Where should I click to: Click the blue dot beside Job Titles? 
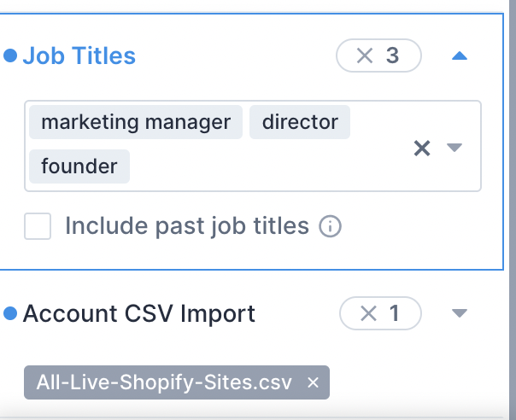coord(10,55)
